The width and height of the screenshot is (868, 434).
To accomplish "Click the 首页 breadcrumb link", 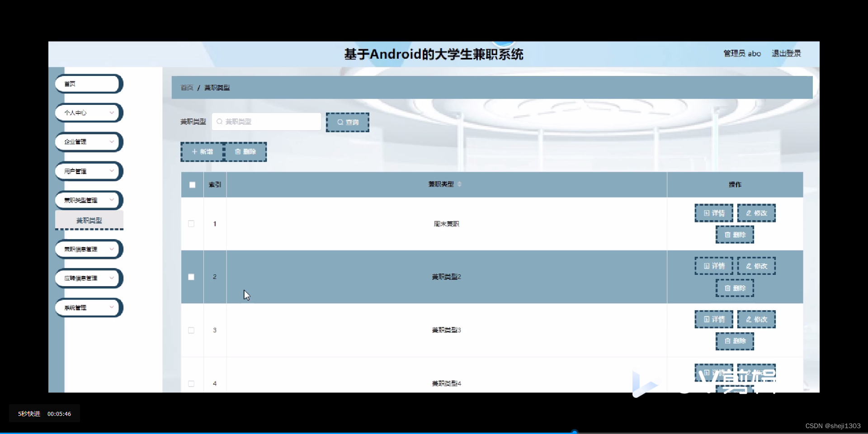I will (x=186, y=87).
